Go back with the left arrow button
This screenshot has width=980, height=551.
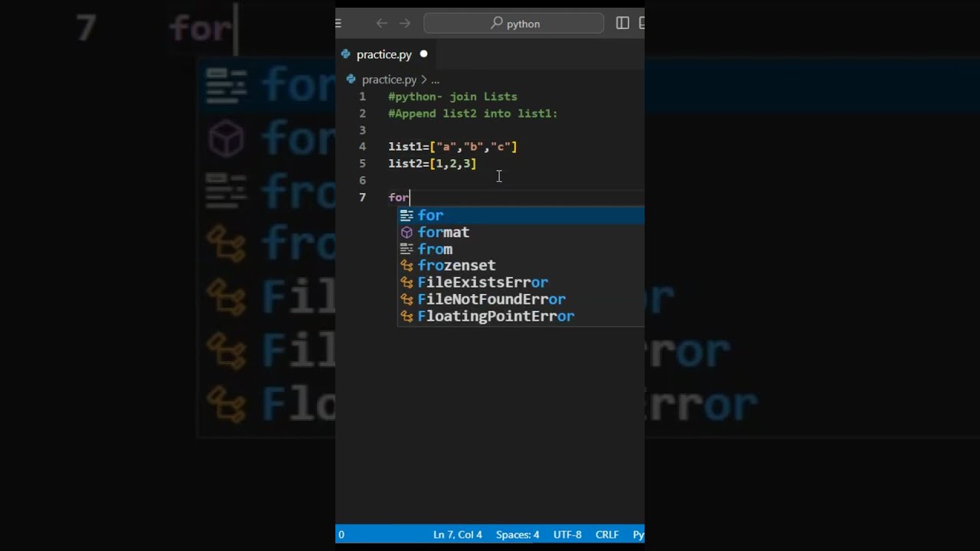tap(381, 24)
